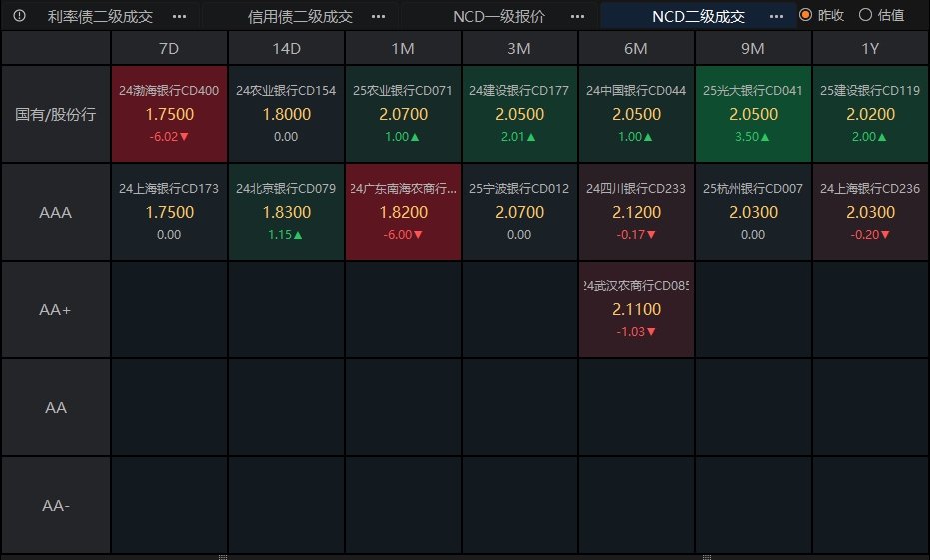930x560 pixels.
Task: Click the 1Y column header
Action: pos(870,48)
